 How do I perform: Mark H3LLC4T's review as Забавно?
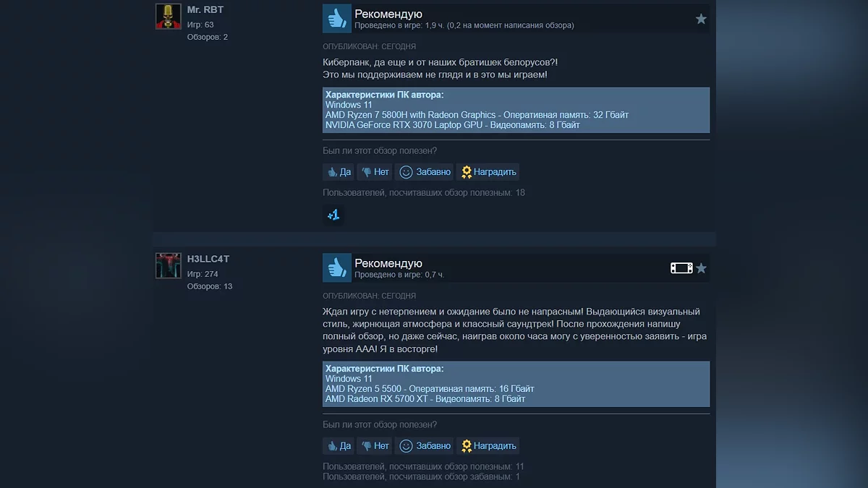pyautogui.click(x=425, y=446)
